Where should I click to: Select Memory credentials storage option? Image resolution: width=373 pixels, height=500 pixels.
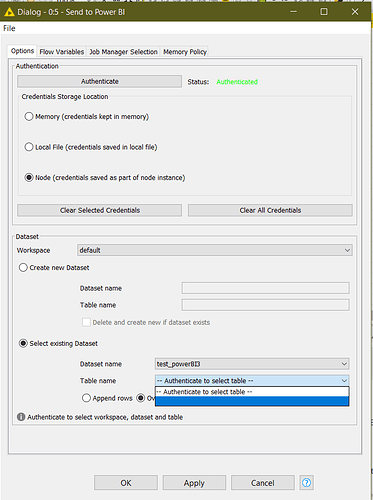tap(29, 116)
